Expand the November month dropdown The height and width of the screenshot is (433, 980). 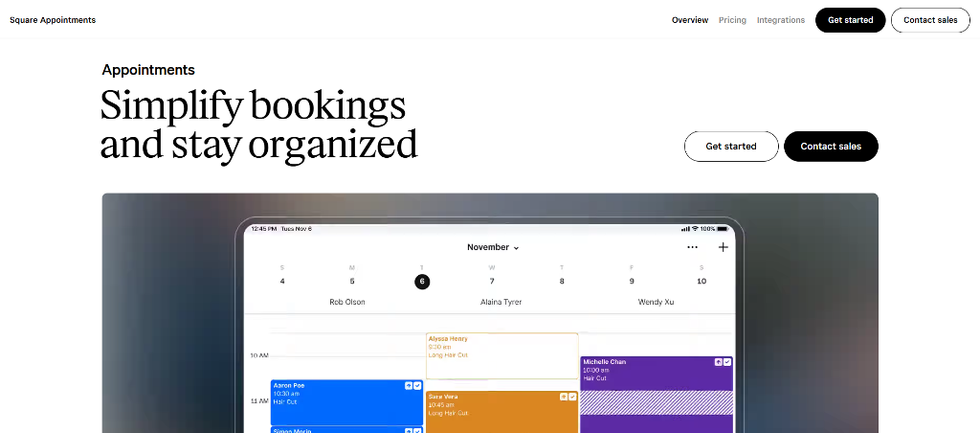[493, 247]
